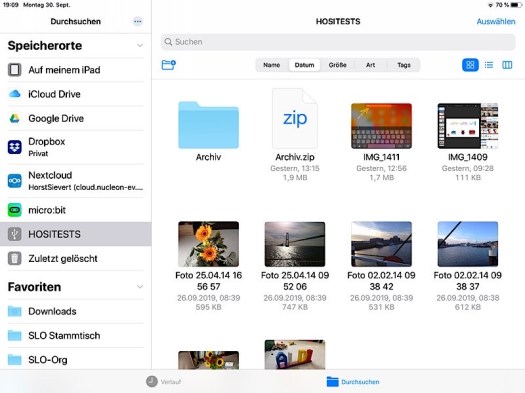The width and height of the screenshot is (525, 393).
Task: Sort files by Datum
Action: pyautogui.click(x=304, y=65)
